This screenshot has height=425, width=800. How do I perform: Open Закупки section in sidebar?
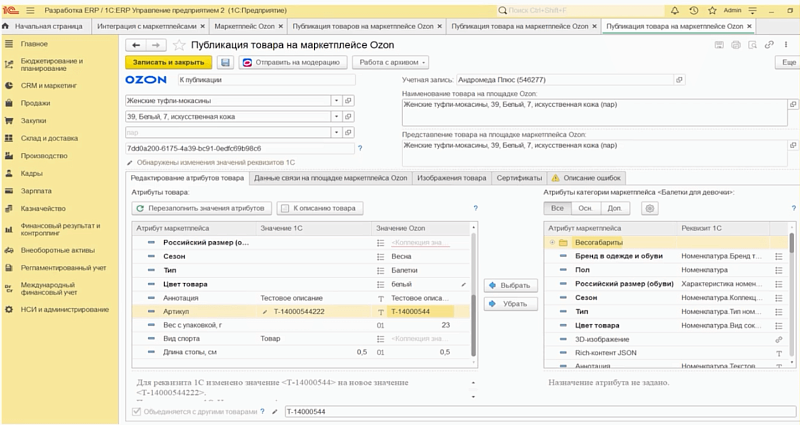pyautogui.click(x=33, y=121)
